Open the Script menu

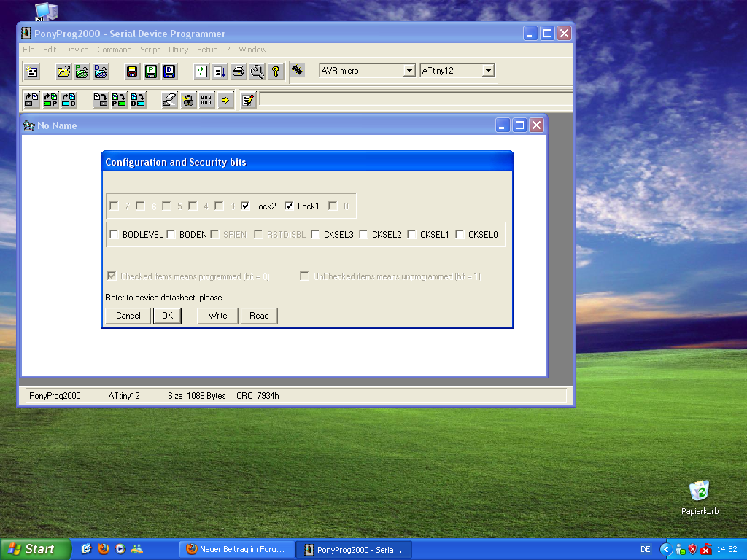(150, 50)
